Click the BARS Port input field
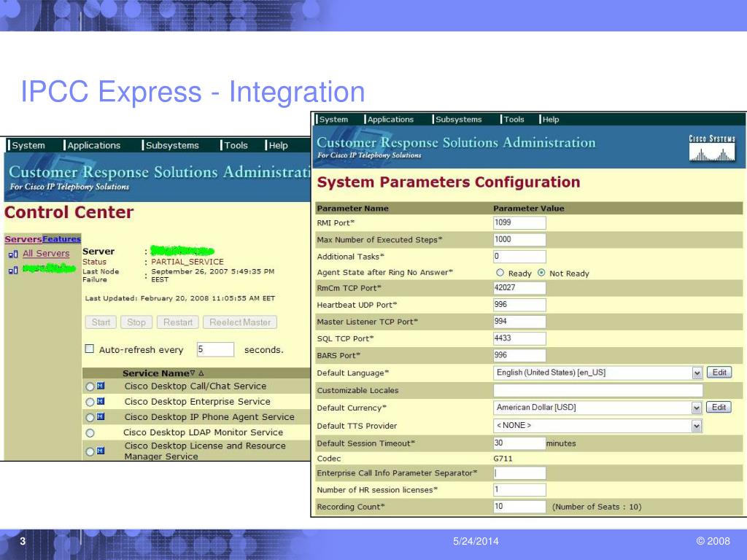 [x=519, y=355]
